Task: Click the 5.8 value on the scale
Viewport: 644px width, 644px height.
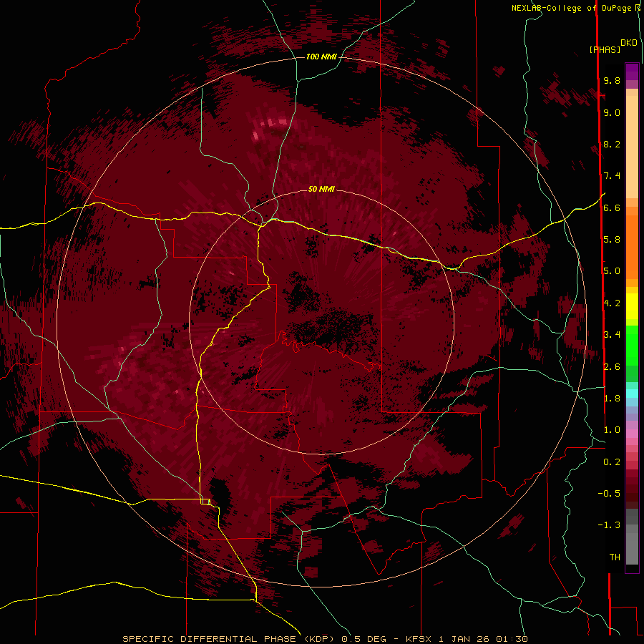Action: point(612,240)
